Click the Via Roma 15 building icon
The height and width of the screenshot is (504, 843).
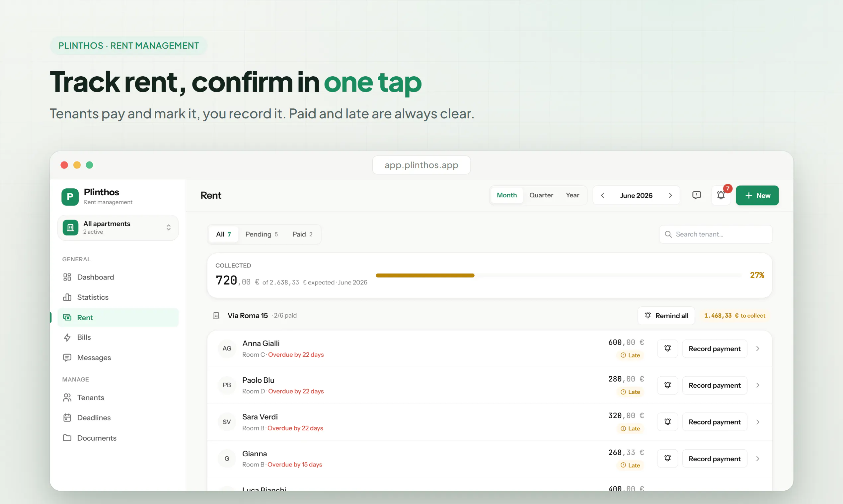pos(216,316)
